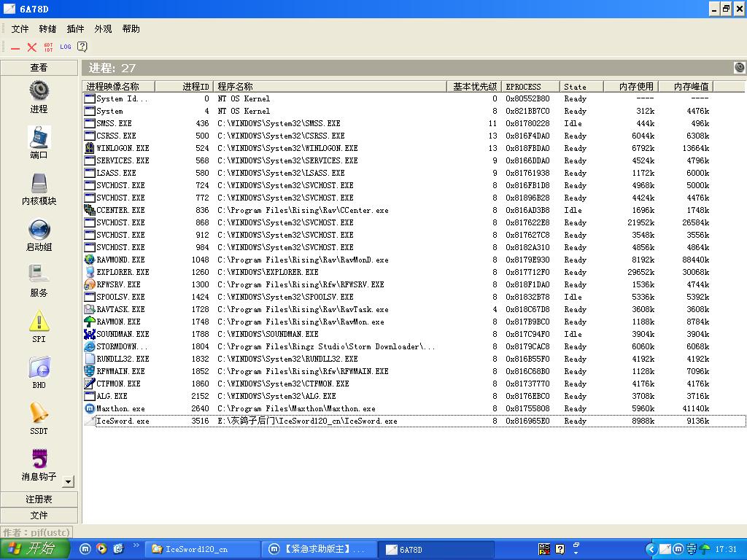747x560 pixels.
Task: Open the BHO sidebar icon
Action: 39,367
